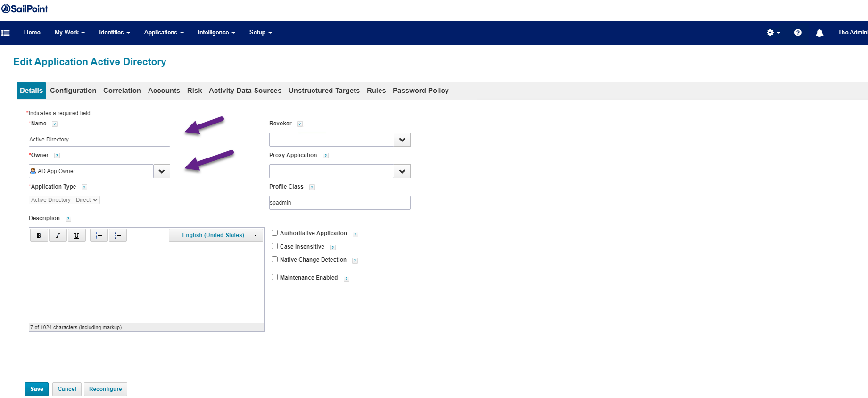The height and width of the screenshot is (398, 868).
Task: Click into the Profile Class field
Action: pyautogui.click(x=340, y=203)
